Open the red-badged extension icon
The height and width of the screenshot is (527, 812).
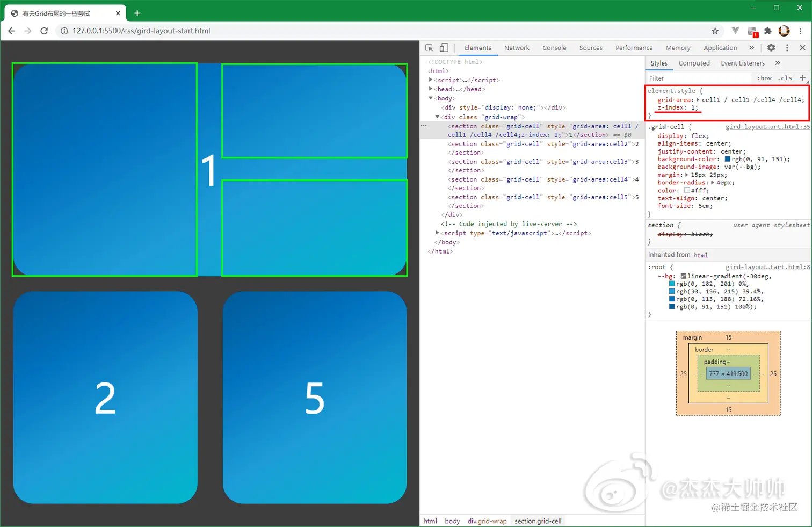(752, 31)
